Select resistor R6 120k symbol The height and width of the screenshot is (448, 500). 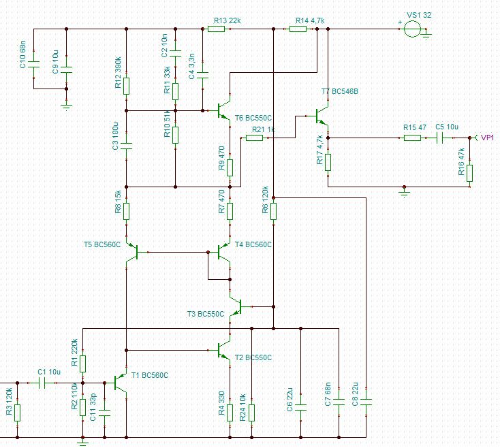pos(273,211)
